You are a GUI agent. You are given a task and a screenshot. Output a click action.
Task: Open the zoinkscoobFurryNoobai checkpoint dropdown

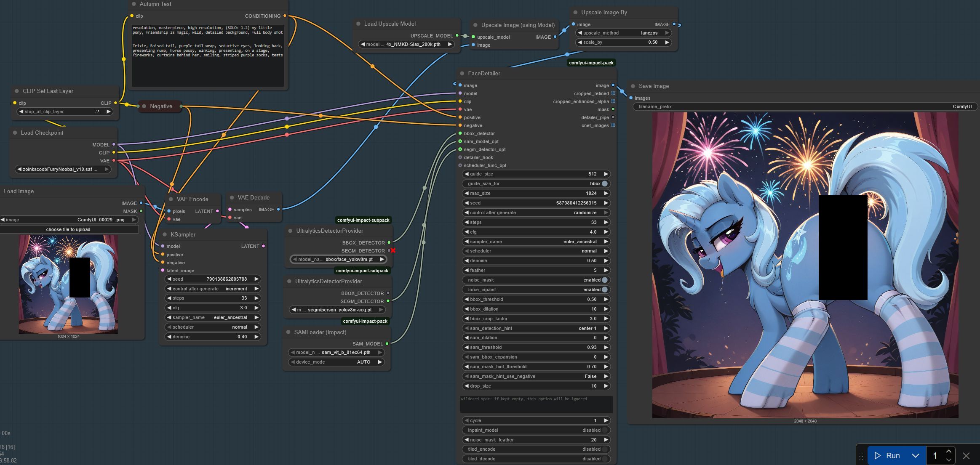(x=63, y=170)
